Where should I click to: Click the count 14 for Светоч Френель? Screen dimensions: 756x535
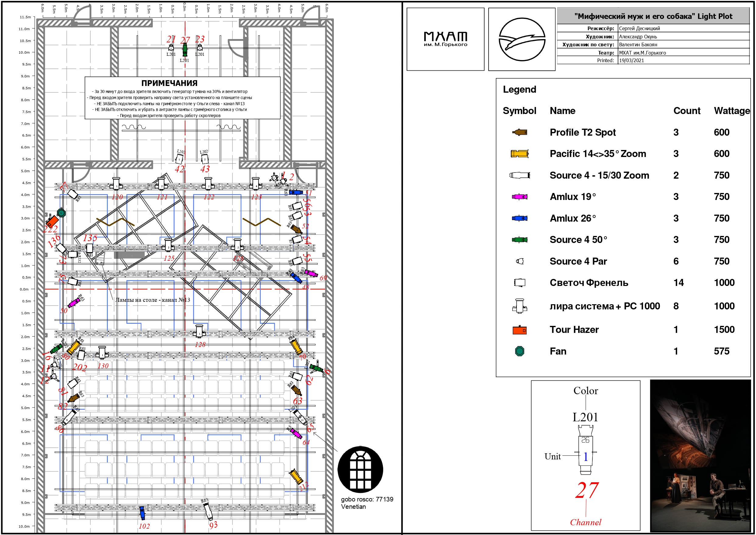coord(679,283)
